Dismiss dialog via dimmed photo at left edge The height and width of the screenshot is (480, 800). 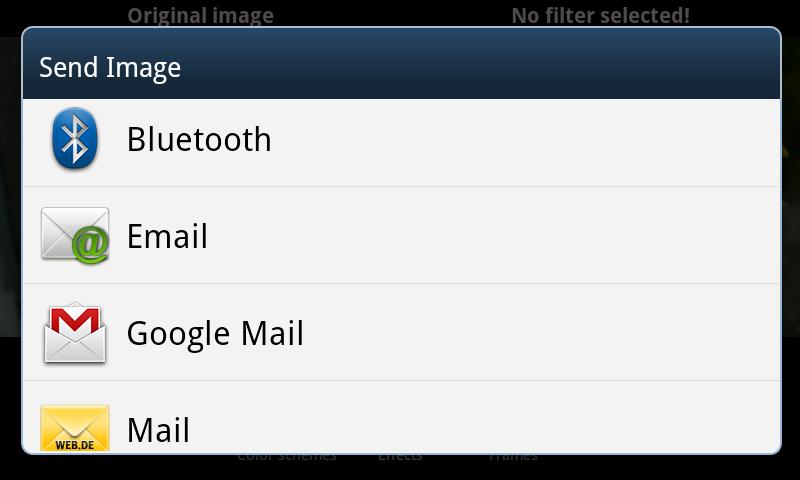10,187
